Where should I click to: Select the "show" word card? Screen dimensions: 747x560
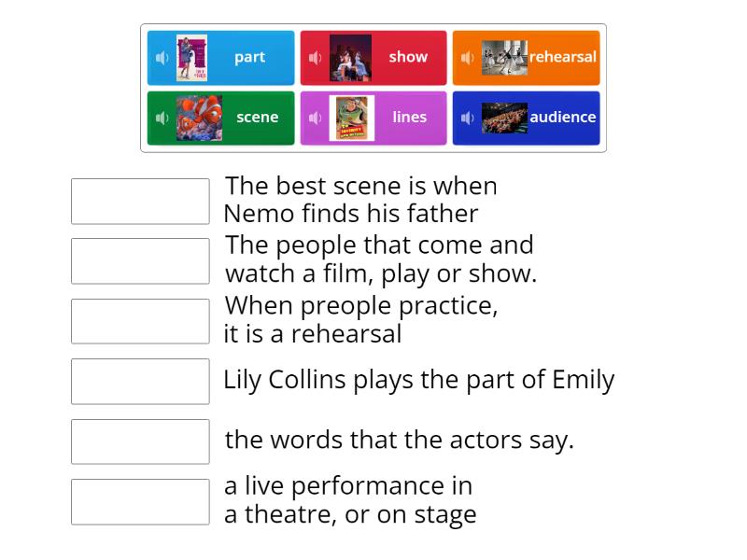tap(408, 57)
